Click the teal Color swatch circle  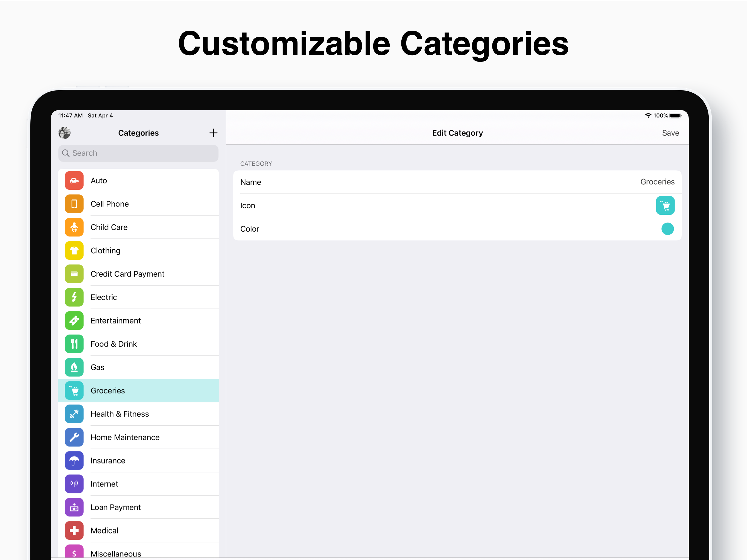pyautogui.click(x=667, y=229)
